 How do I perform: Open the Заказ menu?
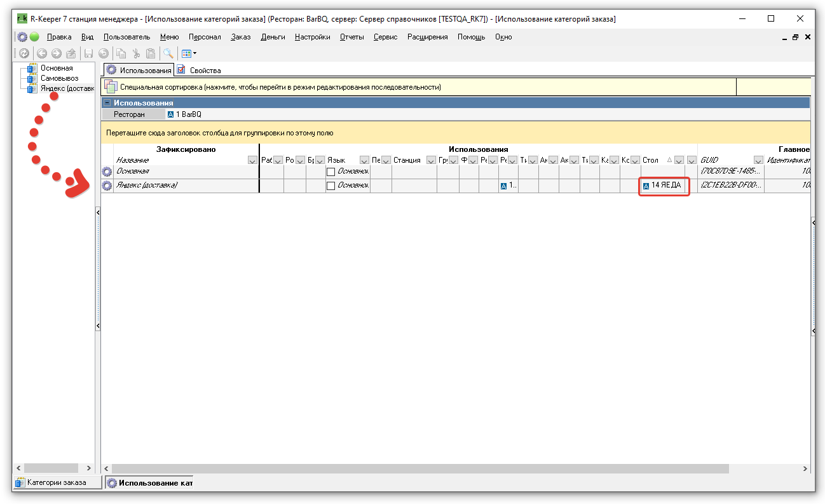pyautogui.click(x=241, y=37)
